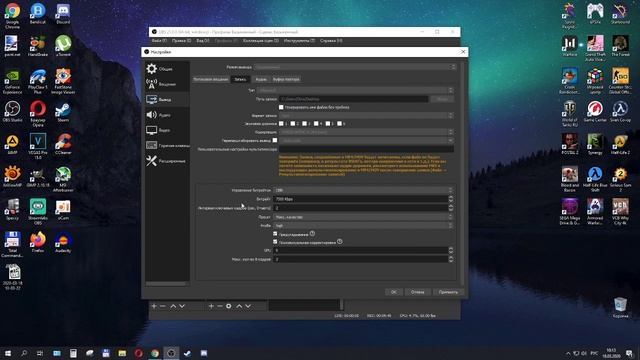Open the Windows Start menu
640x360 pixels.
[8, 353]
